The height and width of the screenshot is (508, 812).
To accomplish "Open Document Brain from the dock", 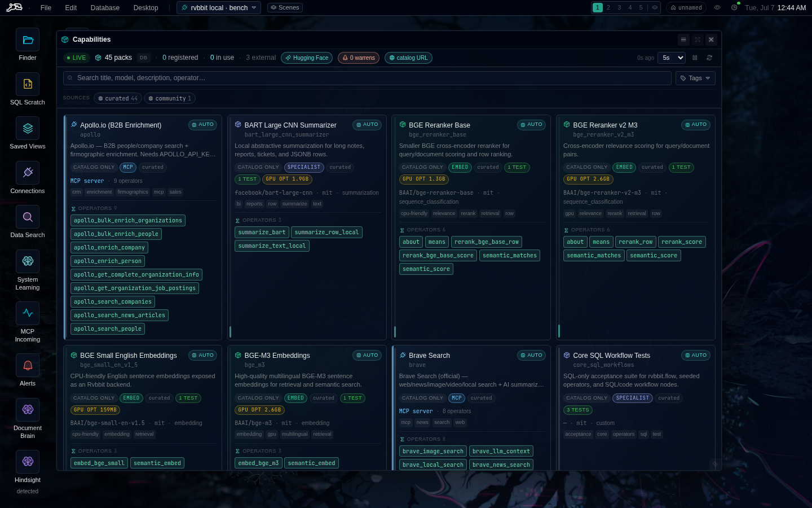I will point(28,410).
